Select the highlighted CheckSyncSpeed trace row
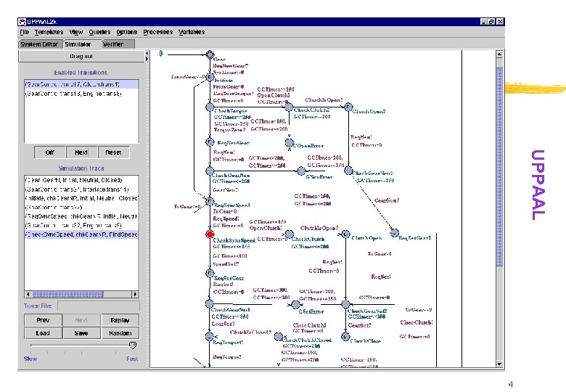The height and width of the screenshot is (392, 566). click(x=81, y=234)
